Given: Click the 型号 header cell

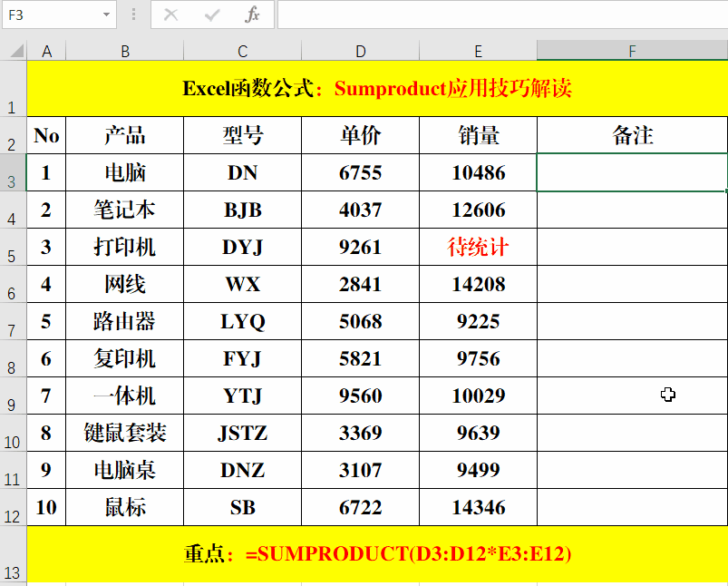Looking at the screenshot, I should pyautogui.click(x=242, y=135).
